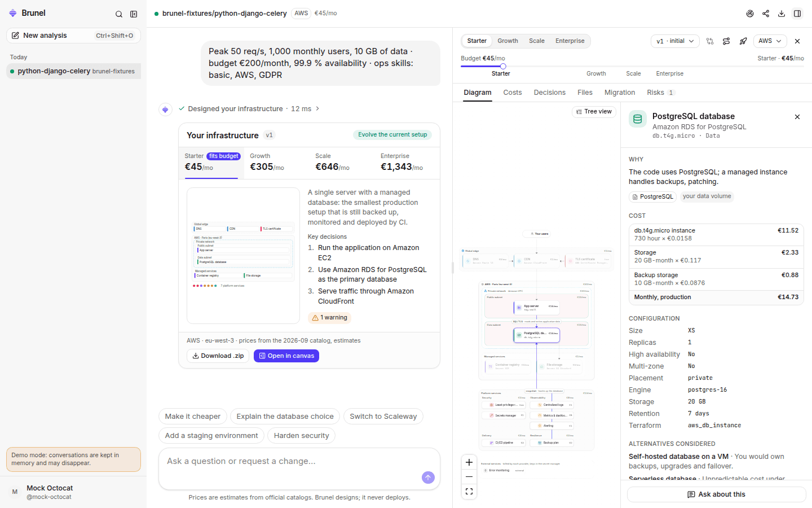This screenshot has height=508, width=812.
Task: Select the Metrics & dashboards node
Action: [x=552, y=415]
